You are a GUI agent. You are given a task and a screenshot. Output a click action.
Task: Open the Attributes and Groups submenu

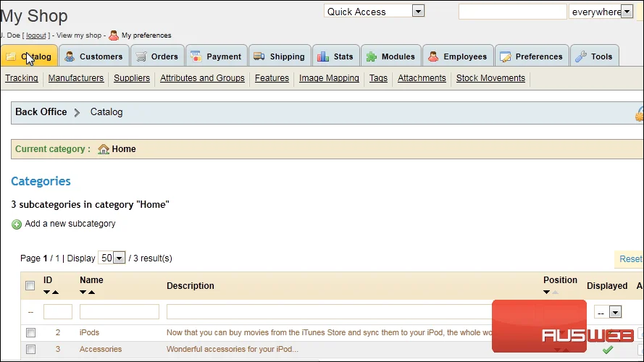tap(202, 78)
